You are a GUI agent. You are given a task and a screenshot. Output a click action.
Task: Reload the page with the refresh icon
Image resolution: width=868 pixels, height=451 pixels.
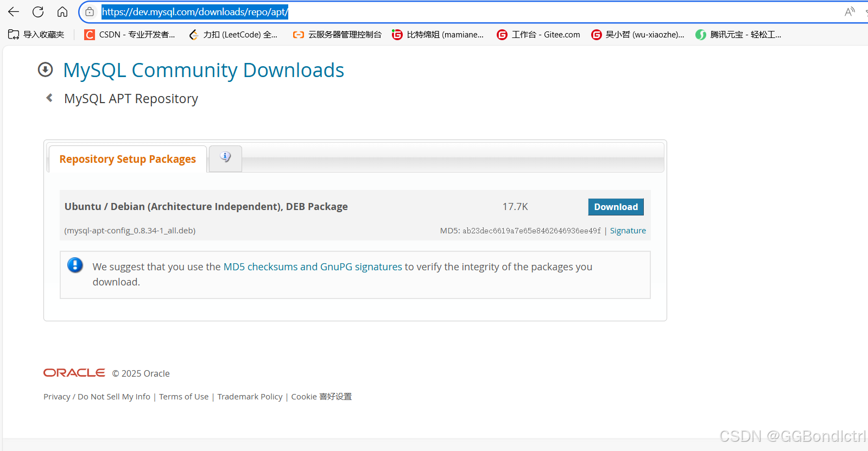click(38, 11)
